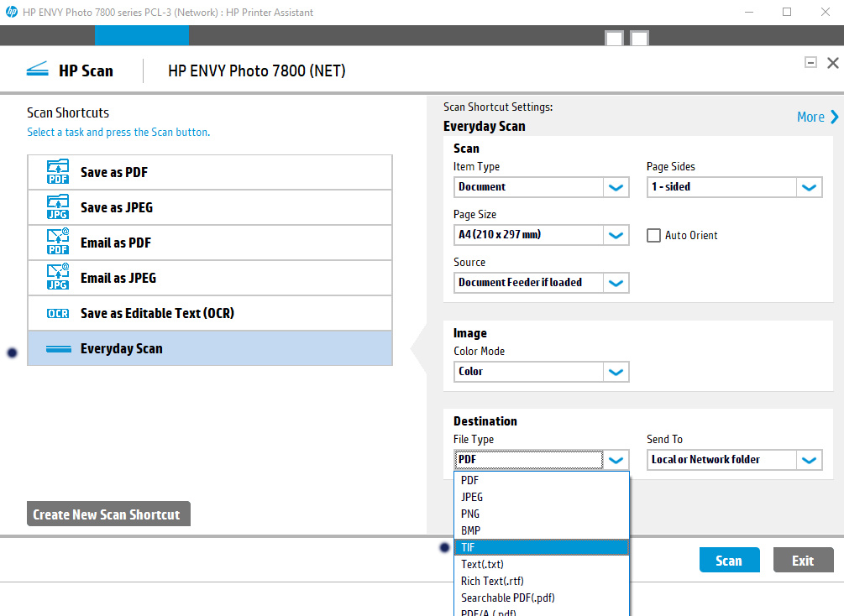Click the Email as PDF envelope icon
This screenshot has height=616, width=844.
tap(57, 243)
